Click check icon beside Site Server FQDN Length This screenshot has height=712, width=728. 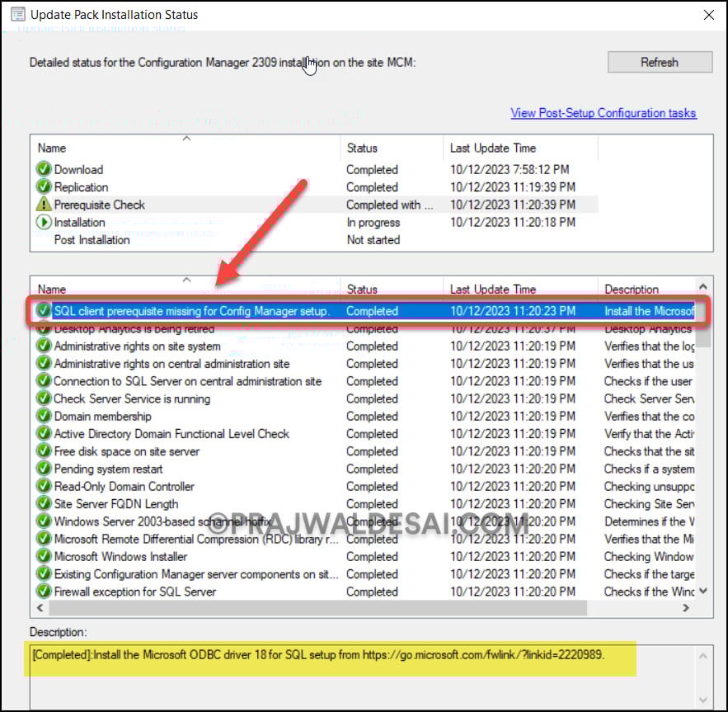[44, 504]
